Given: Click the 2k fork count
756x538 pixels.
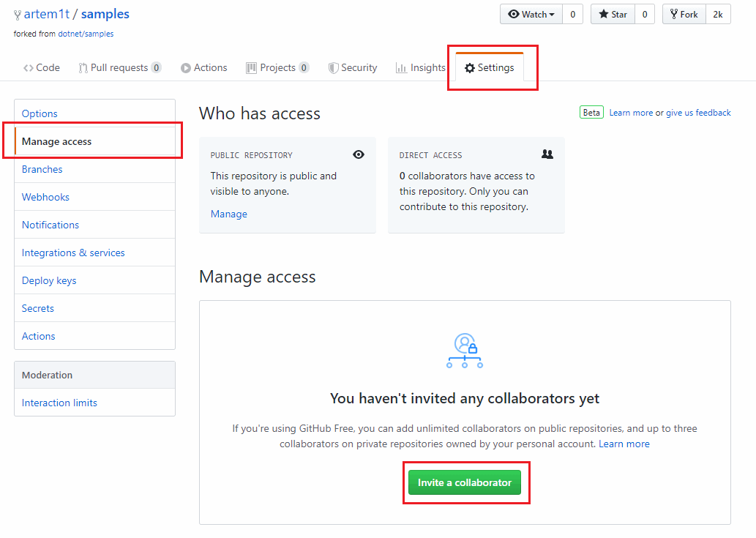Looking at the screenshot, I should (x=717, y=14).
